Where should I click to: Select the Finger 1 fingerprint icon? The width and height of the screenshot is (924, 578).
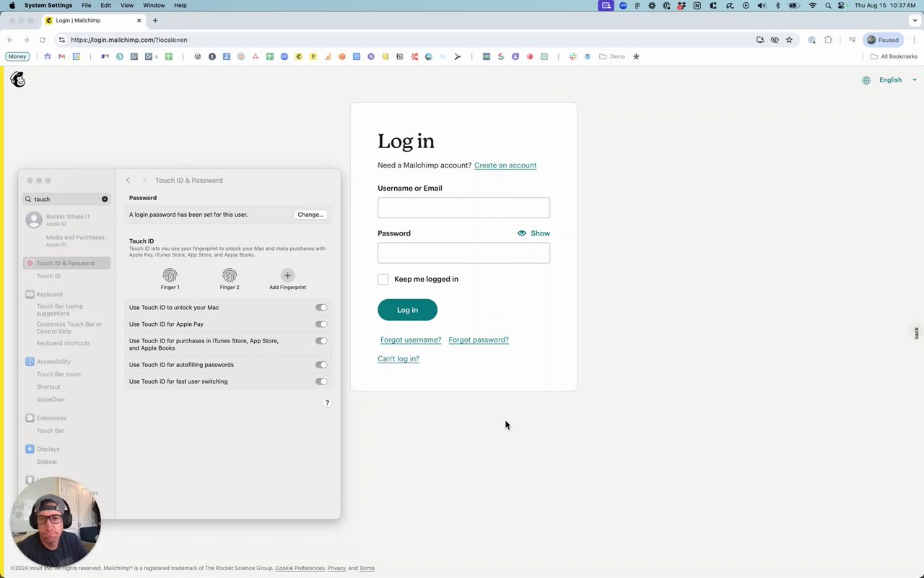170,275
